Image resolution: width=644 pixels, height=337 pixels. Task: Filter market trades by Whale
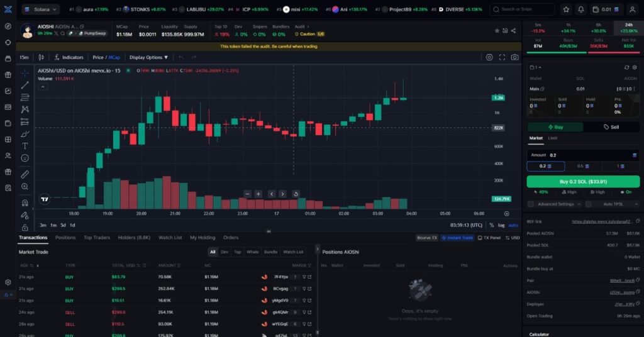click(x=253, y=252)
